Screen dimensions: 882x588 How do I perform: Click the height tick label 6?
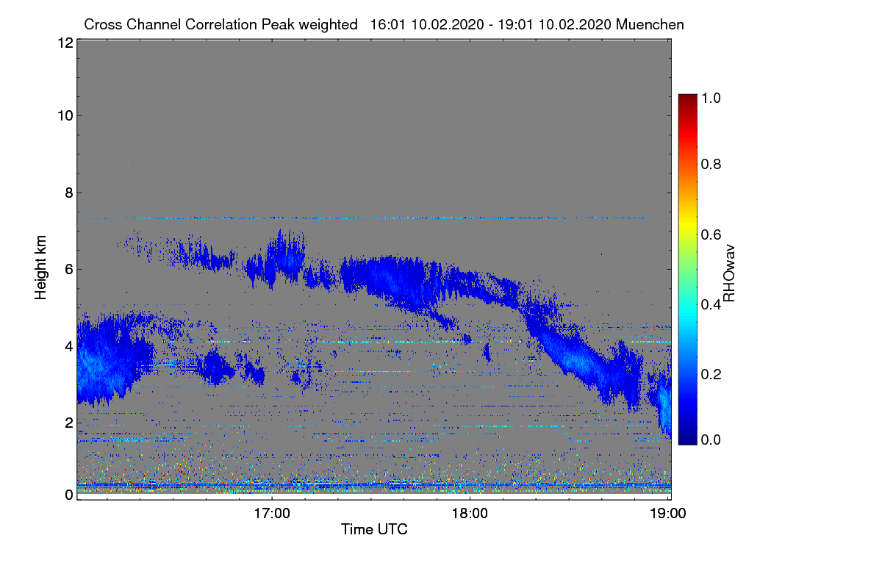point(68,269)
